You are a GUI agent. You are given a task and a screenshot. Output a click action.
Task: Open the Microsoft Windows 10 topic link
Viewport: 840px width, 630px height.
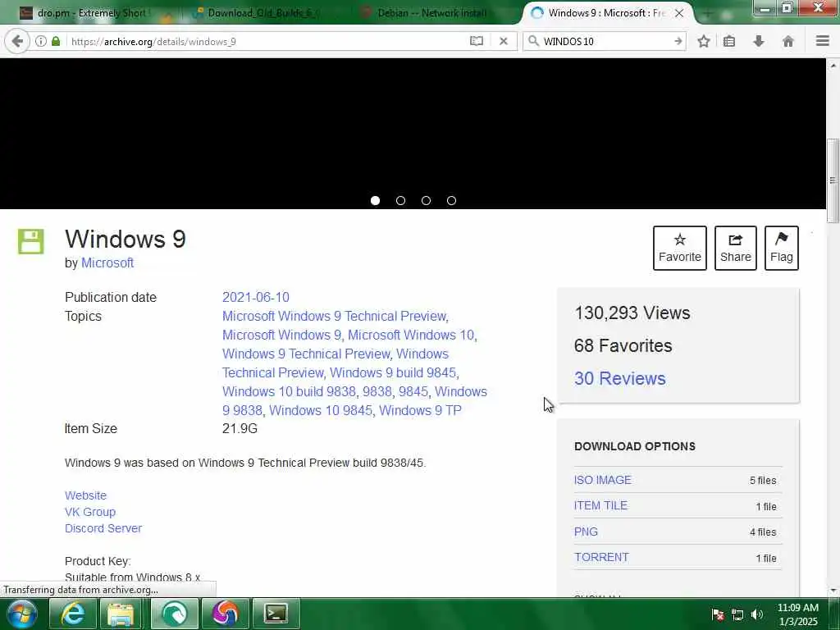(411, 335)
